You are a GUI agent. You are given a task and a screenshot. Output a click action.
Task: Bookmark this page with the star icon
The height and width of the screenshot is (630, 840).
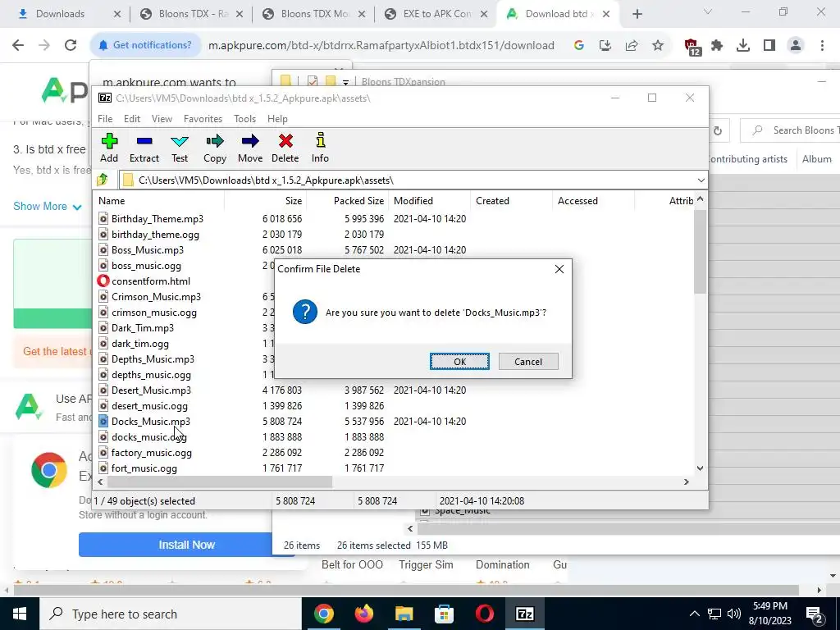[658, 46]
